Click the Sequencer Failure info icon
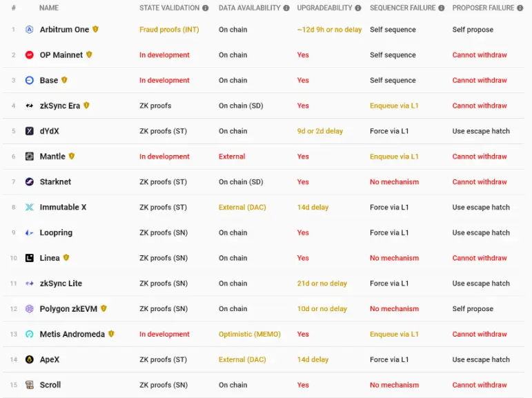 (x=441, y=8)
